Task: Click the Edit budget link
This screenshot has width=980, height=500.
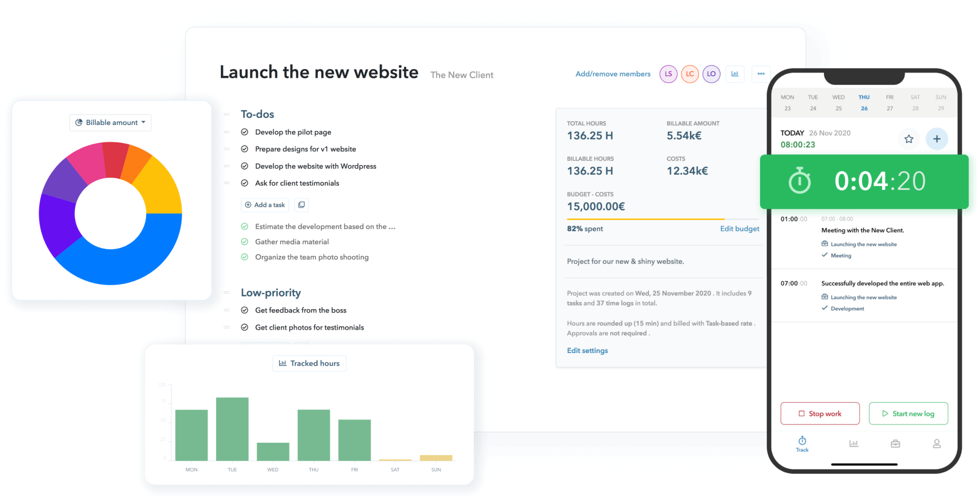Action: (x=739, y=228)
